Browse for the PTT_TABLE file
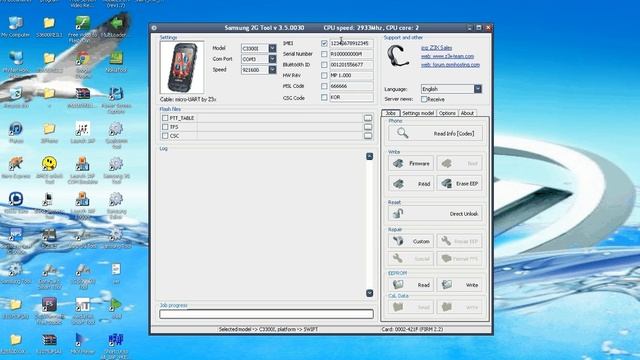This screenshot has height=360, width=640. (x=368, y=118)
